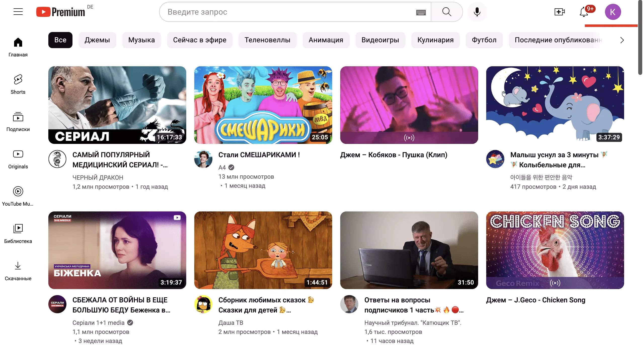Viewport: 644px width, 345px height.
Task: Open the man with laptop thumbnail
Action: pos(409,250)
